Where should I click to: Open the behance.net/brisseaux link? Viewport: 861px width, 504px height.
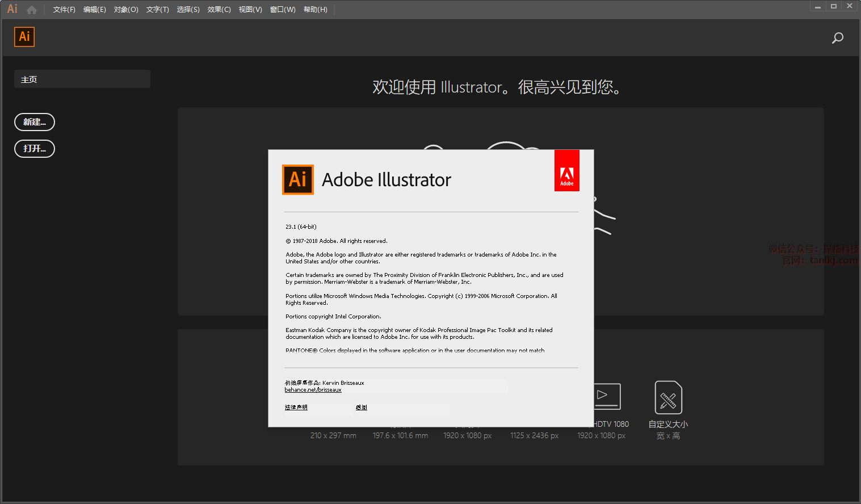click(x=313, y=390)
